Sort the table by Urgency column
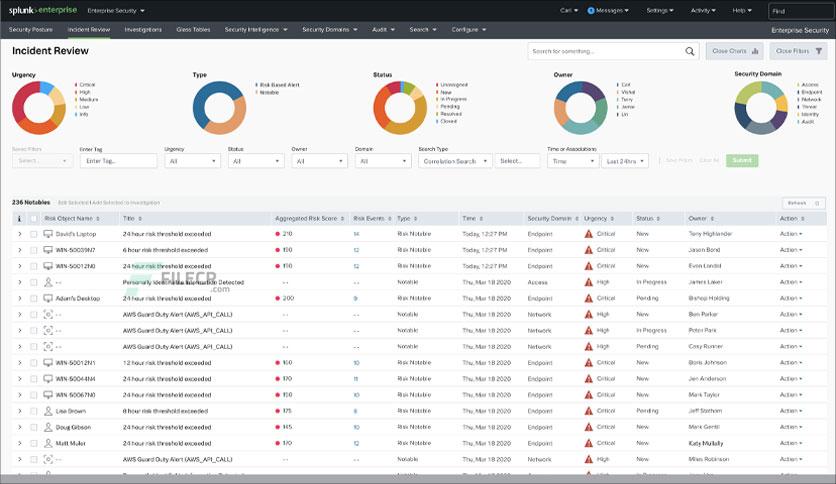 pos(612,219)
